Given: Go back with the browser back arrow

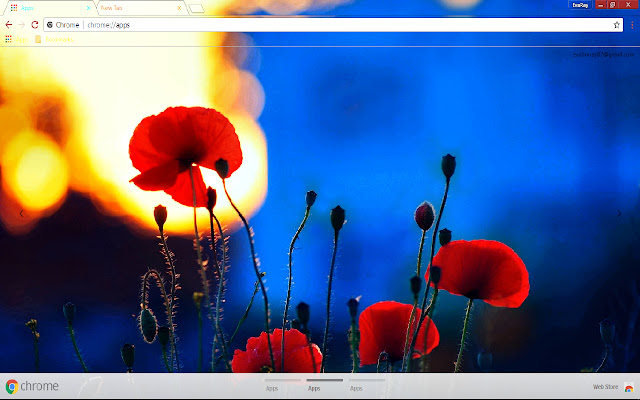Looking at the screenshot, I should point(9,25).
